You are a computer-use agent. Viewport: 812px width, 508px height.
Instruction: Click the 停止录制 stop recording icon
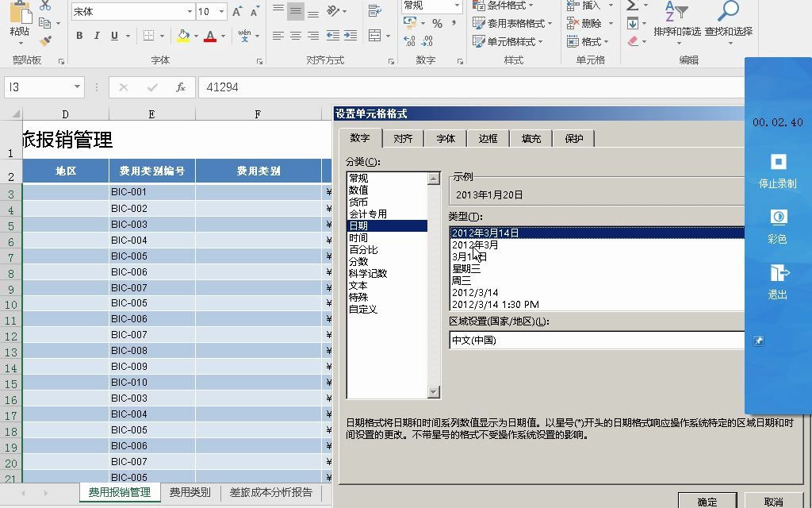pos(778,160)
